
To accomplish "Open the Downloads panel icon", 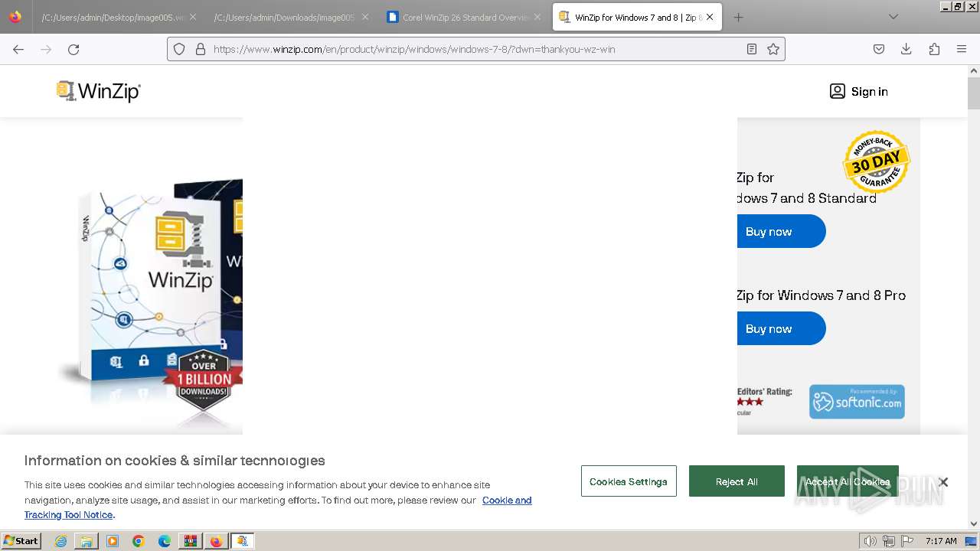I will 906,49.
